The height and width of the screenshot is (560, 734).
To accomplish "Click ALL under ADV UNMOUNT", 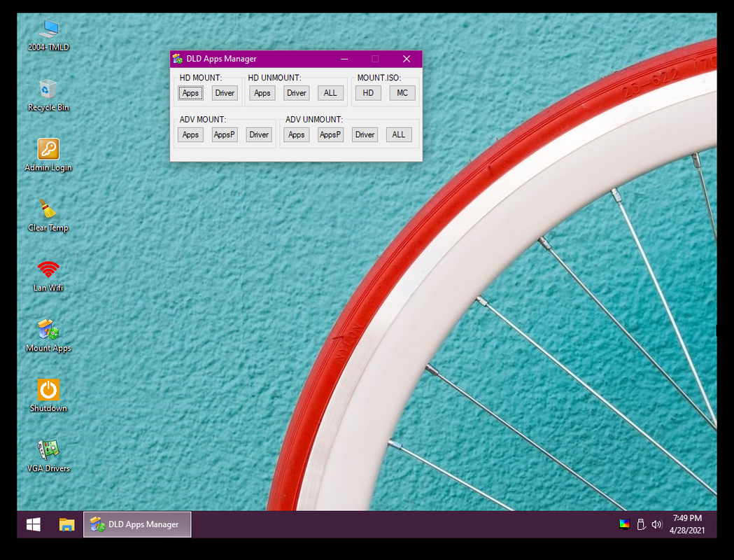I will click(x=399, y=134).
